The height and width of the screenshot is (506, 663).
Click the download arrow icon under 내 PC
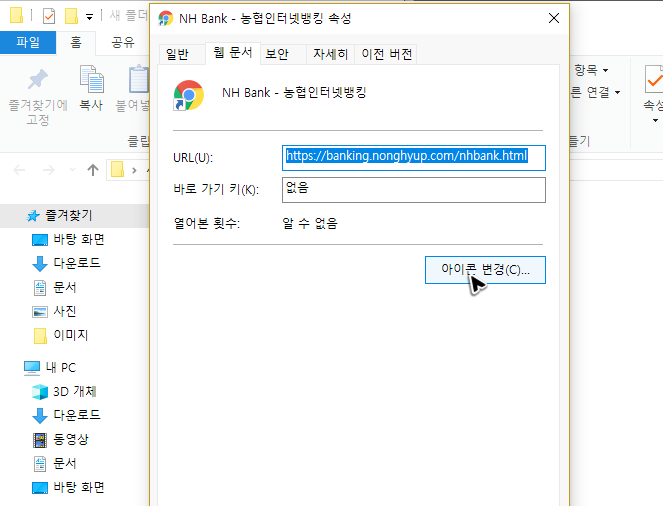click(40, 416)
